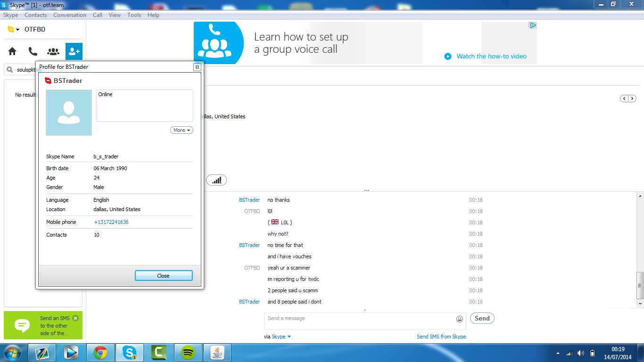Click the create group icon
The image size is (644, 362).
53,51
